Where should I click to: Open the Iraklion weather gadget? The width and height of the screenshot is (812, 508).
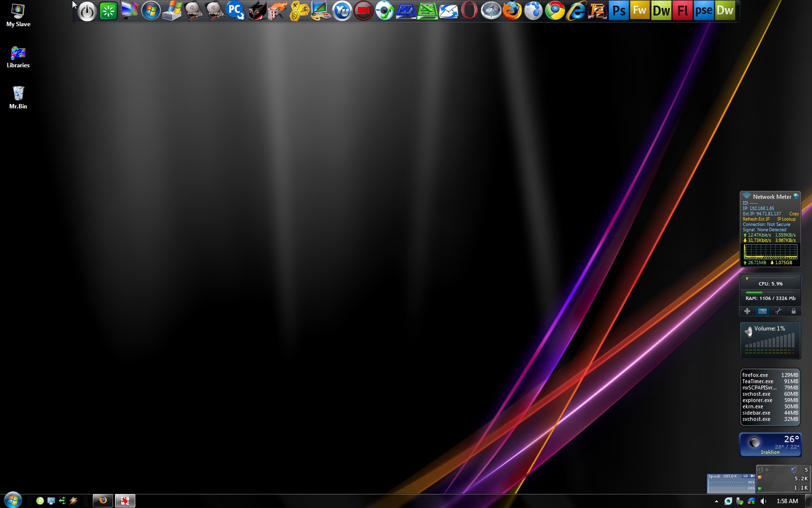pyautogui.click(x=770, y=445)
